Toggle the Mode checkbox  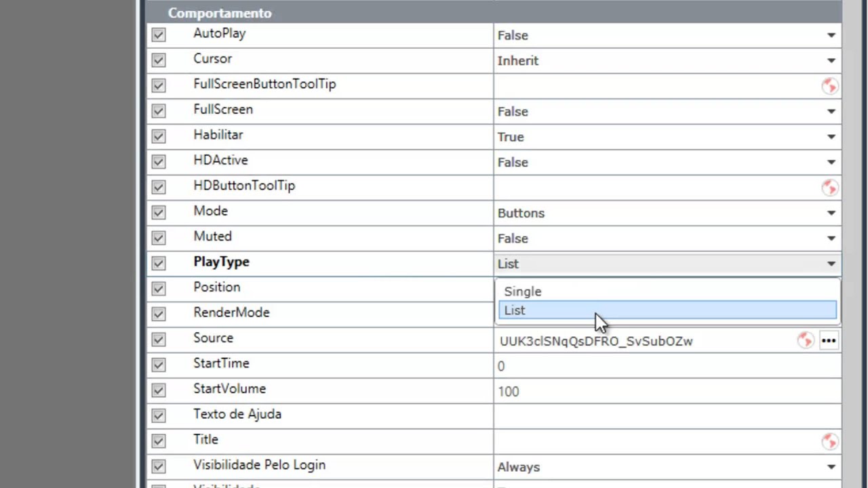pos(159,213)
